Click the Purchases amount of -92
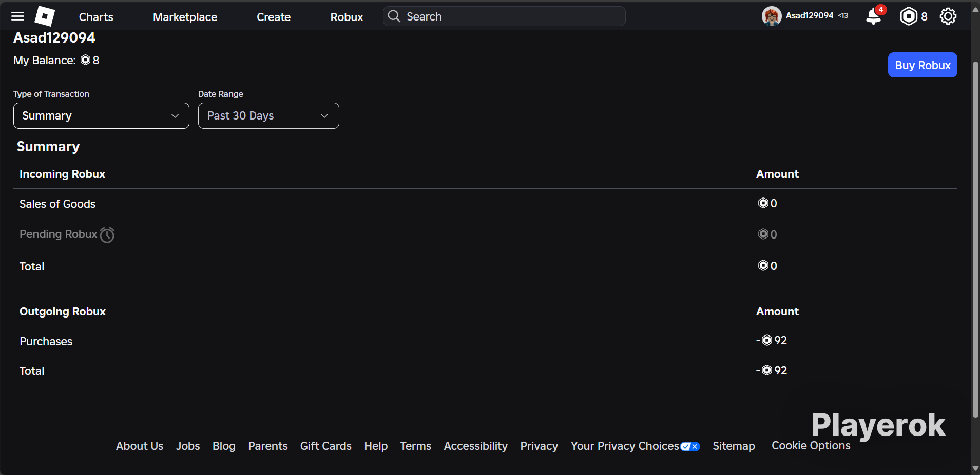980x475 pixels. [772, 341]
